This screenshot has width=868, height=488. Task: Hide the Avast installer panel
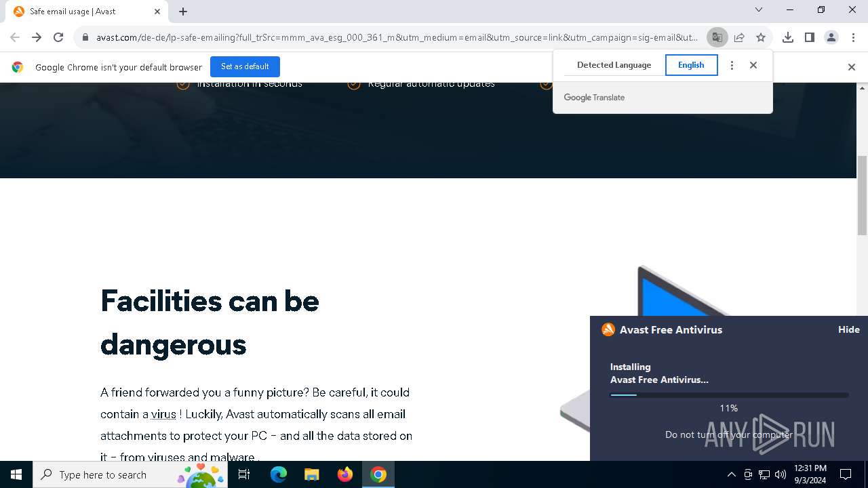coord(848,329)
